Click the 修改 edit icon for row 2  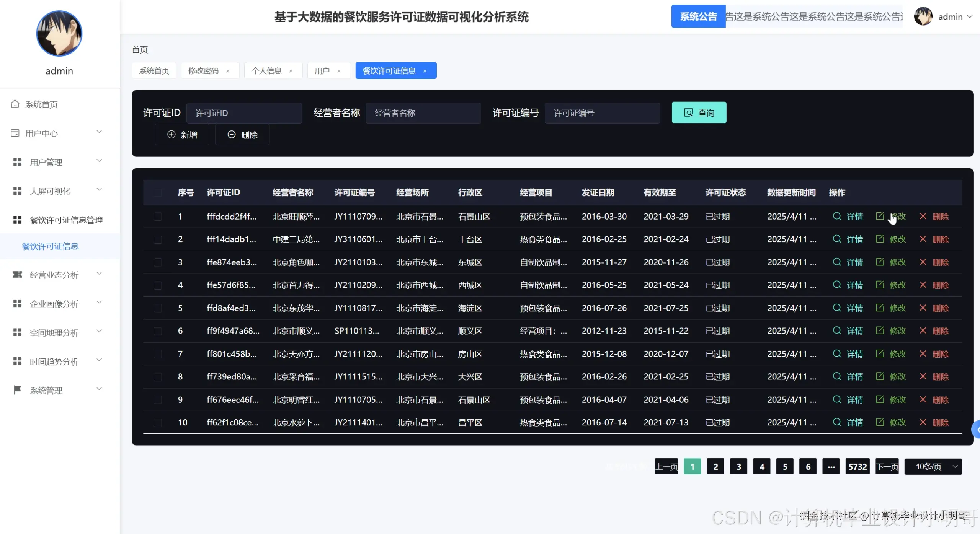pos(880,239)
